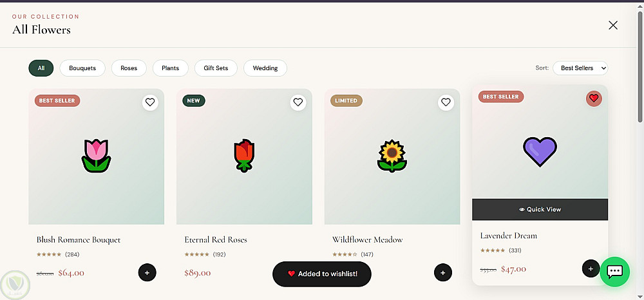Click the red rose product image
644x300 pixels.
(x=244, y=156)
